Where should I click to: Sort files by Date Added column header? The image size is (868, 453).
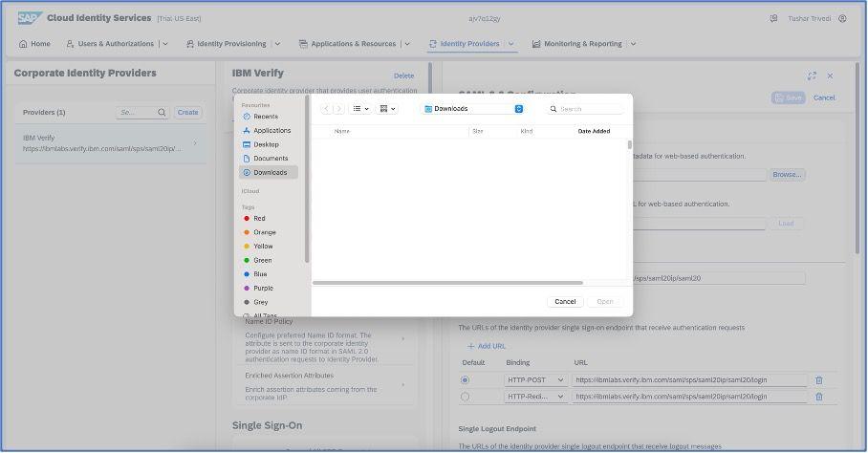[x=594, y=131]
